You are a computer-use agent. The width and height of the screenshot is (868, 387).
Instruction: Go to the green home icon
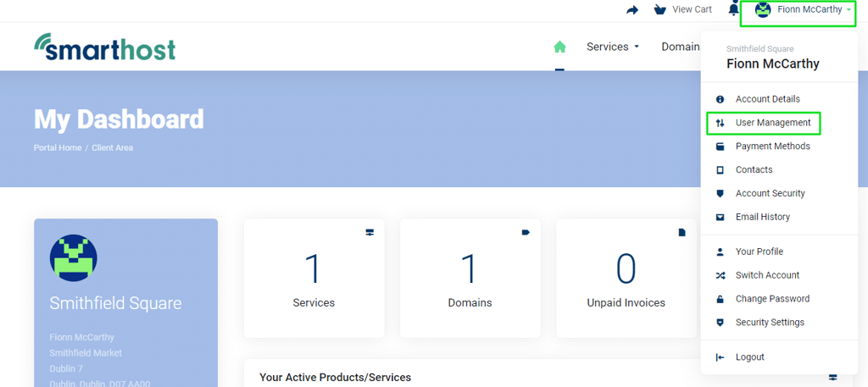[x=559, y=47]
